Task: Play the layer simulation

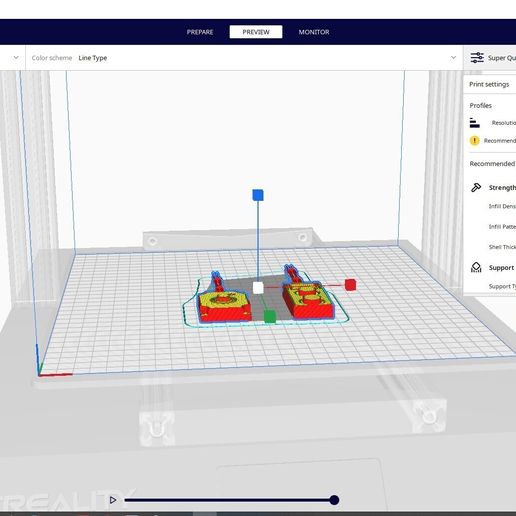Action: pos(113,500)
